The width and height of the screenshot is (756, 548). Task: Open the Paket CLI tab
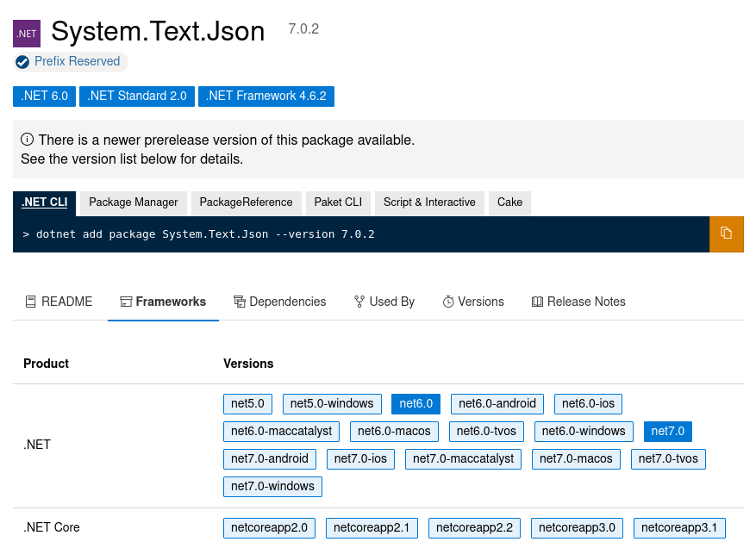338,202
